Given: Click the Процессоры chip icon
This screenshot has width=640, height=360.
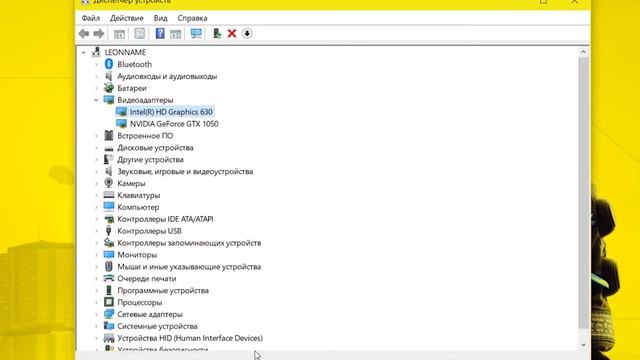Looking at the screenshot, I should (109, 302).
